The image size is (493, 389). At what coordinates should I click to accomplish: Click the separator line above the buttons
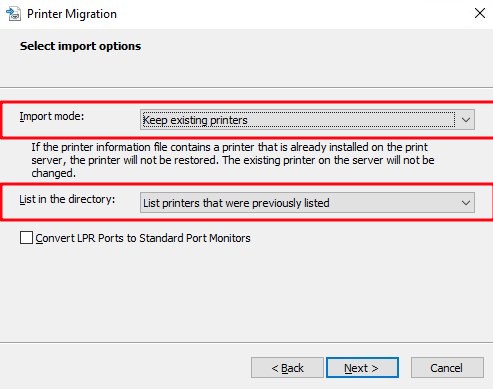coord(246,342)
